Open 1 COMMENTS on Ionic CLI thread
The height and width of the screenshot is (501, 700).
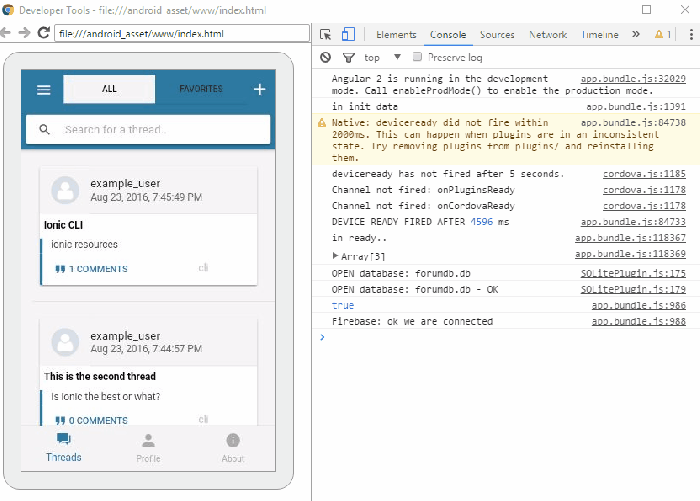point(92,269)
